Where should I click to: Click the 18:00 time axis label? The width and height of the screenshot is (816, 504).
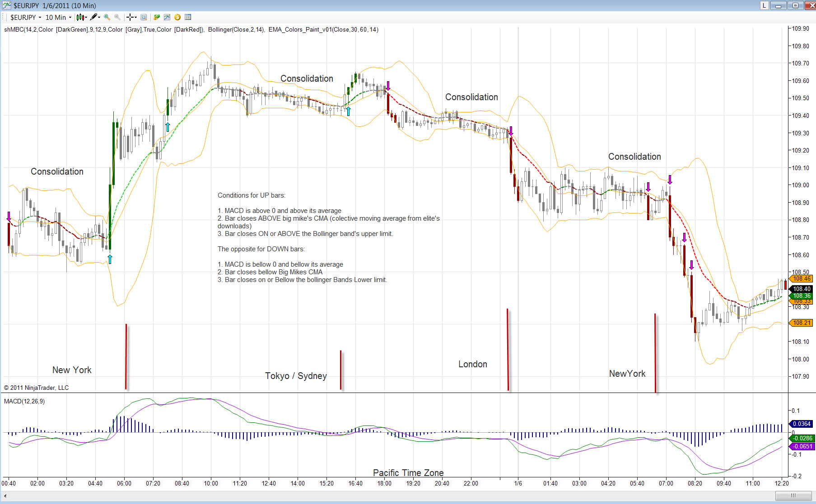(x=384, y=483)
